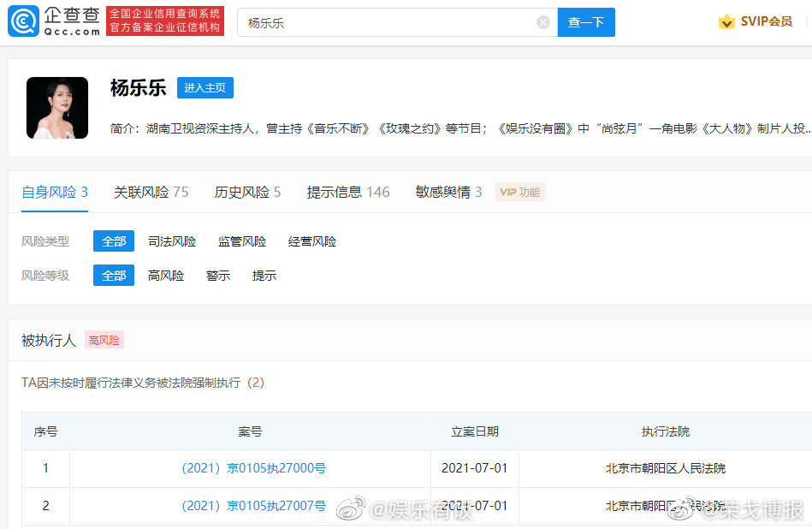Click the 高风险 tag beside 被执行人

point(104,341)
